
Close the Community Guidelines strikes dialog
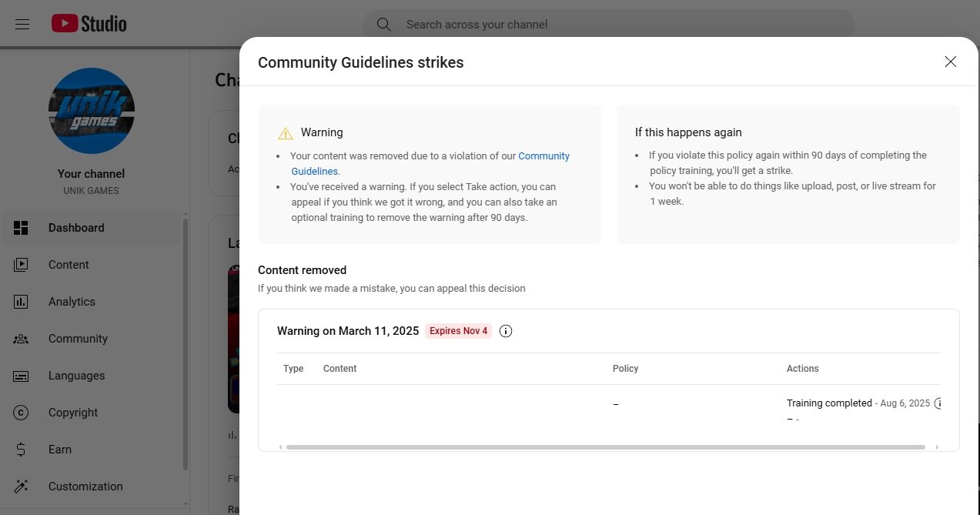point(951,62)
